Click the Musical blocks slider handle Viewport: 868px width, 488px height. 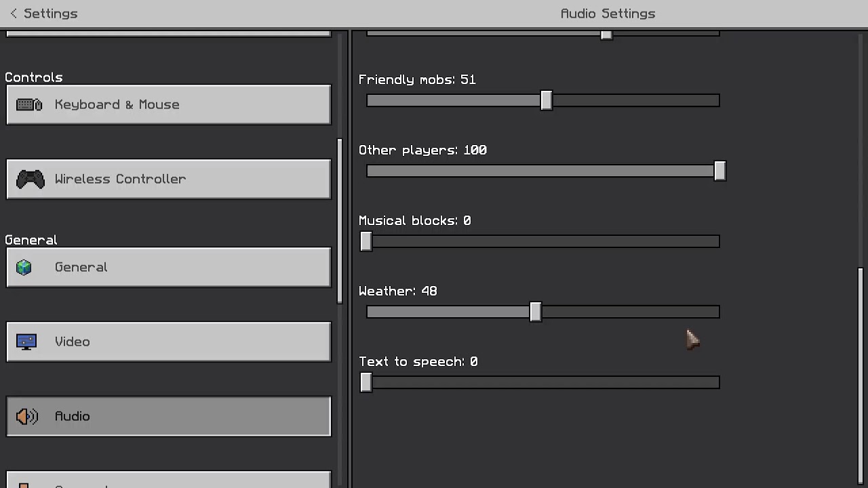366,241
